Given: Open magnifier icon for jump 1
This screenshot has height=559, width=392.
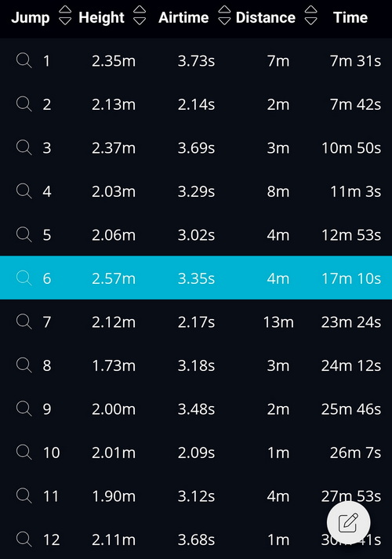Looking at the screenshot, I should [x=24, y=60].
